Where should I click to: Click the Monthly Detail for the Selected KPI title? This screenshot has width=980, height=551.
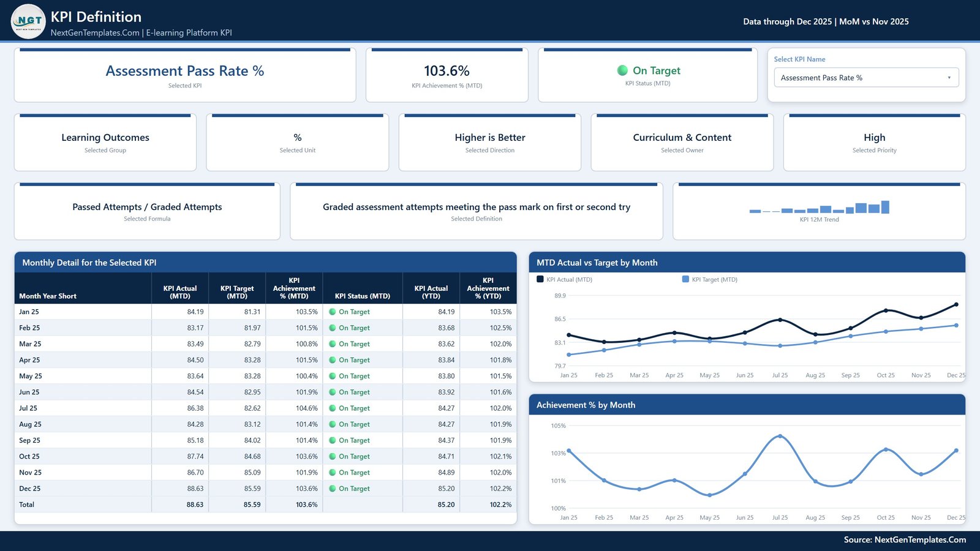coord(89,263)
